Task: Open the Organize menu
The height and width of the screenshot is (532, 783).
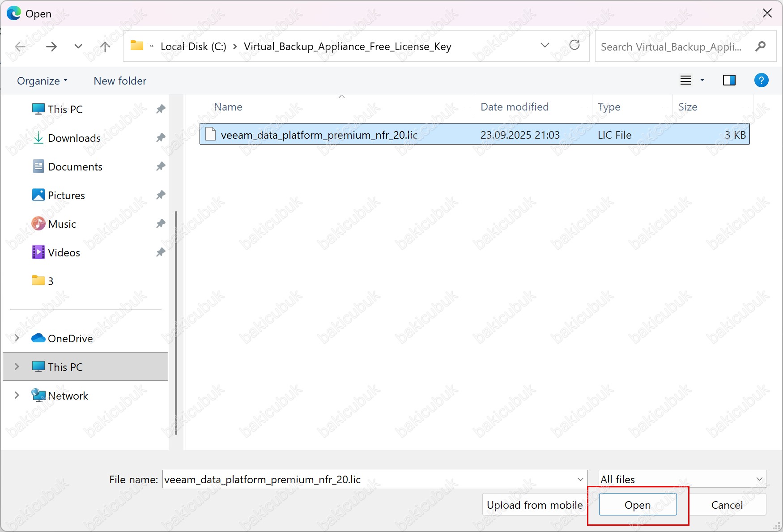Action: coord(42,81)
